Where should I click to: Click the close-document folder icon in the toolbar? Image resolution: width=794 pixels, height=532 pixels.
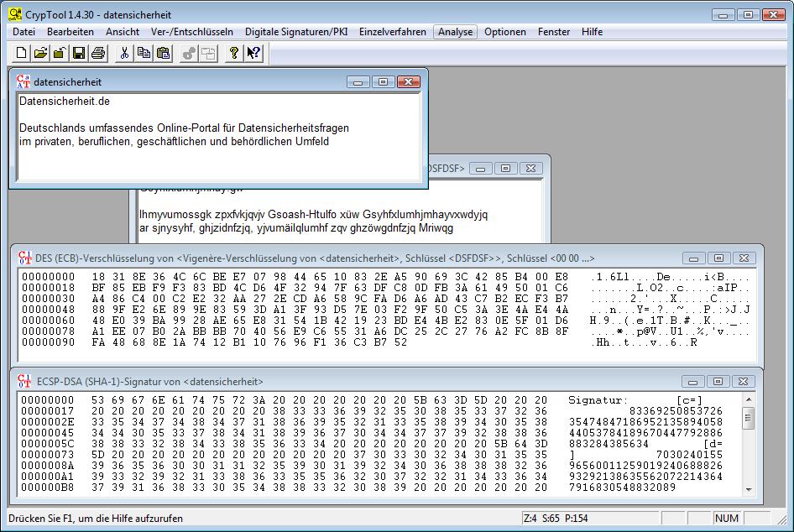tap(60, 53)
